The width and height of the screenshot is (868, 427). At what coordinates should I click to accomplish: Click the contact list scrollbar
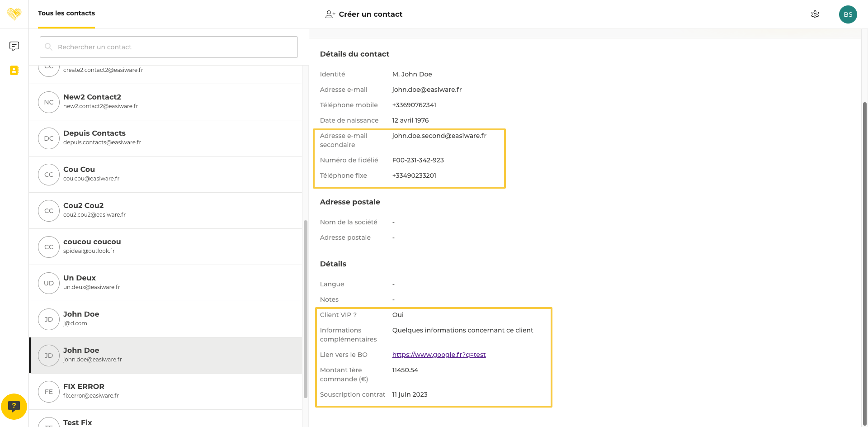coord(306,308)
